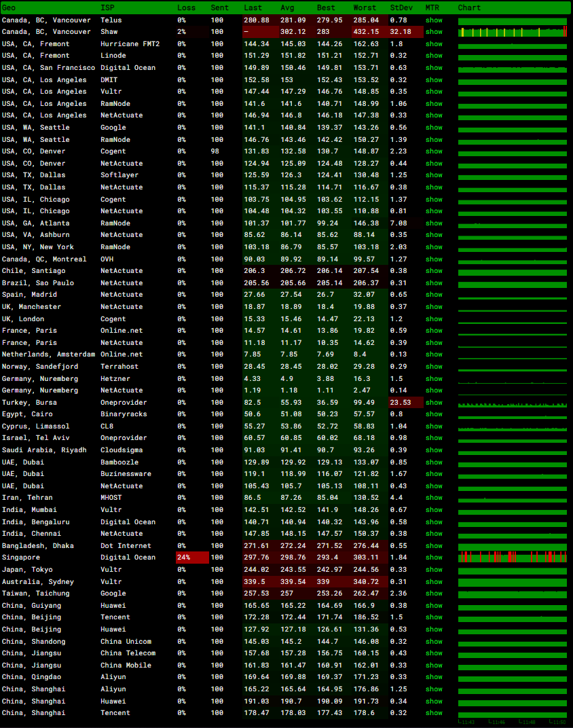Click show link for Turkey Bursa Oneprovider

tap(434, 402)
